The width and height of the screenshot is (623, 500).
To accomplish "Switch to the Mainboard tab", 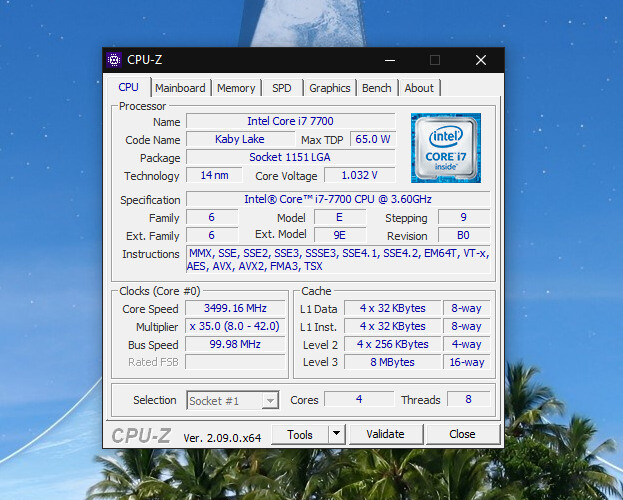I will (x=180, y=88).
